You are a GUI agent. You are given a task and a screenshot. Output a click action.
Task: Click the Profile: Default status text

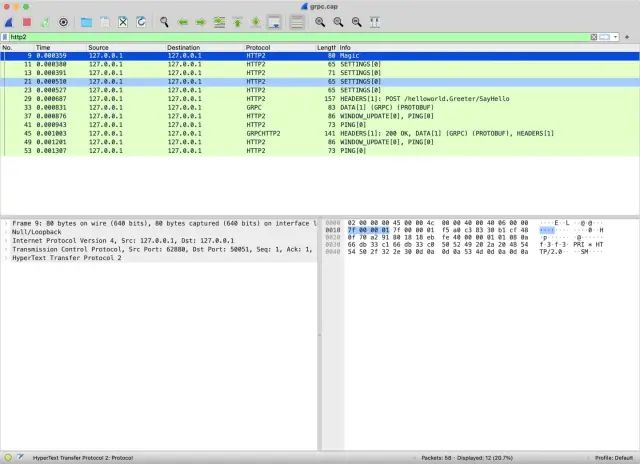(x=614, y=458)
